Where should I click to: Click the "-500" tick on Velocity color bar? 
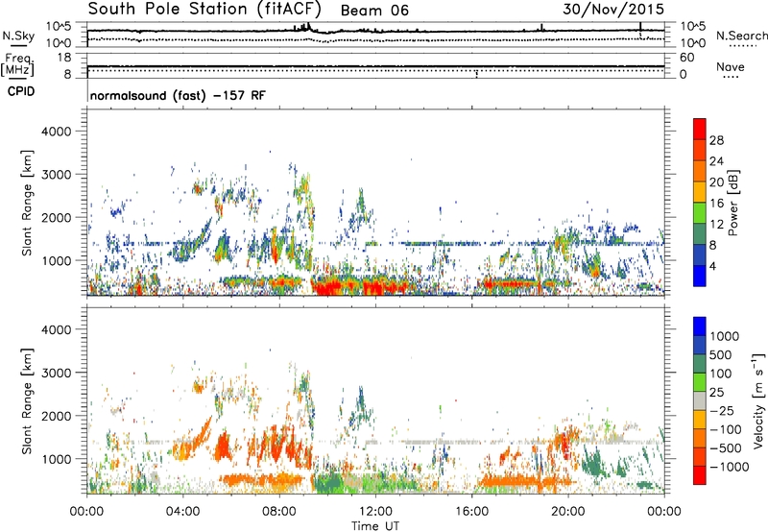pyautogui.click(x=726, y=448)
